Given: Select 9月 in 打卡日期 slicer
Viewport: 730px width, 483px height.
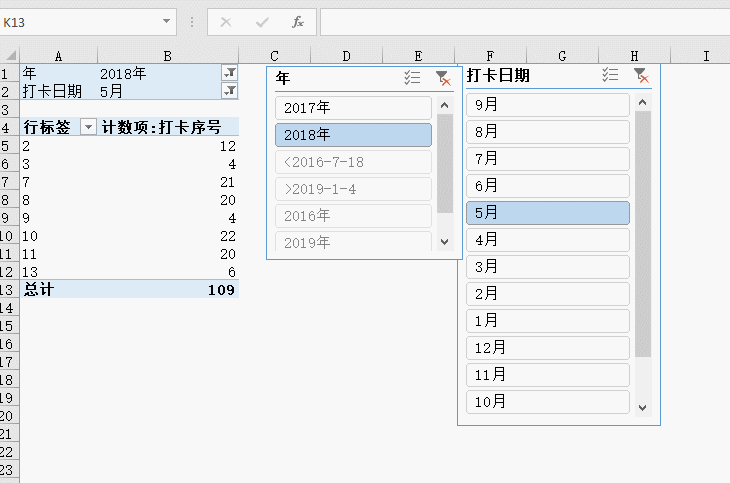Looking at the screenshot, I should click(x=548, y=105).
